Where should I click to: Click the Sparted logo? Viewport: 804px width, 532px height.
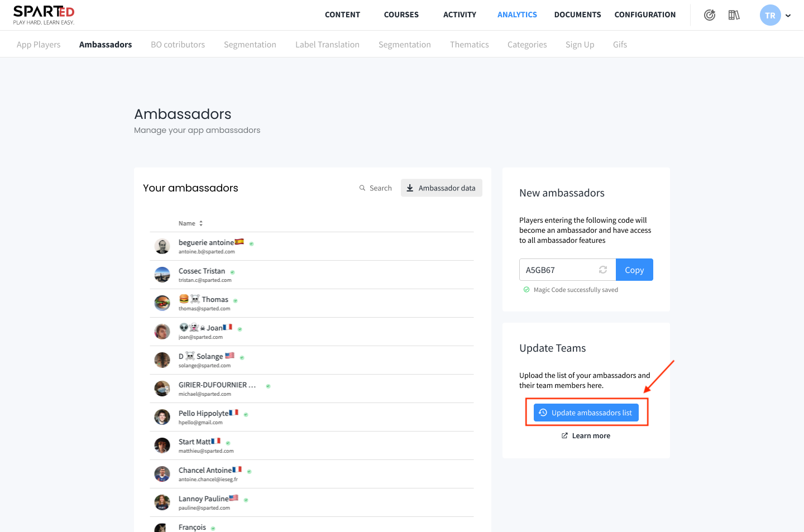pos(44,15)
